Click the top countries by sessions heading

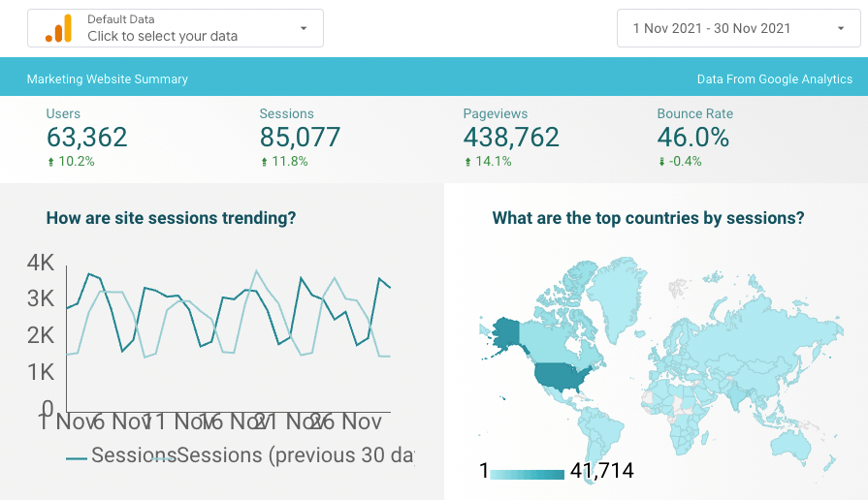648,218
